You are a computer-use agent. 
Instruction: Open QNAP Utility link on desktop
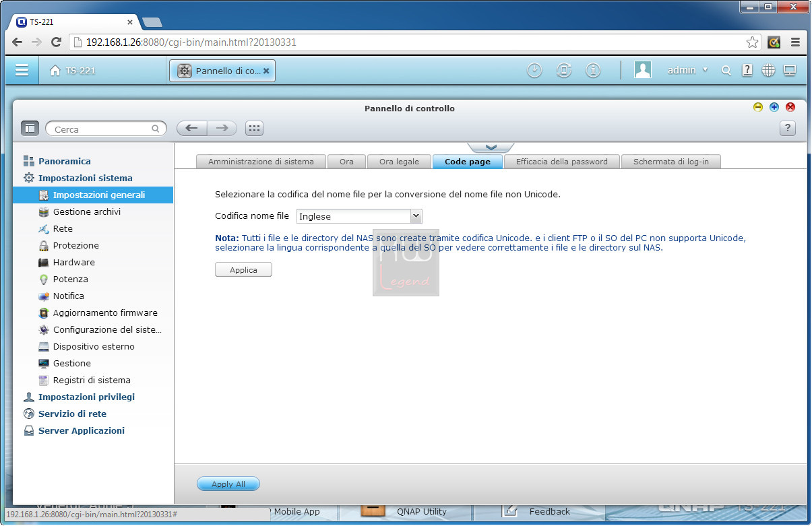[422, 511]
